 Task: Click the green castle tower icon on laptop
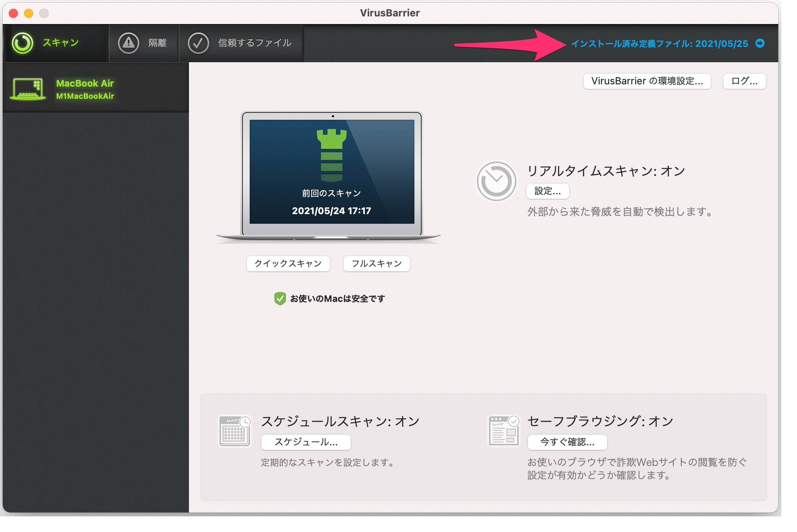(x=331, y=155)
